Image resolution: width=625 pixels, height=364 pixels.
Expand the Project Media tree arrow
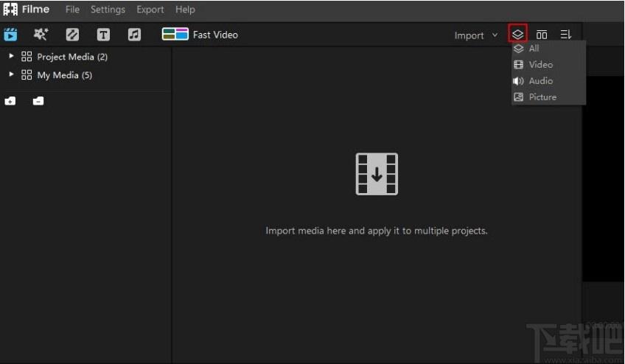pos(11,56)
